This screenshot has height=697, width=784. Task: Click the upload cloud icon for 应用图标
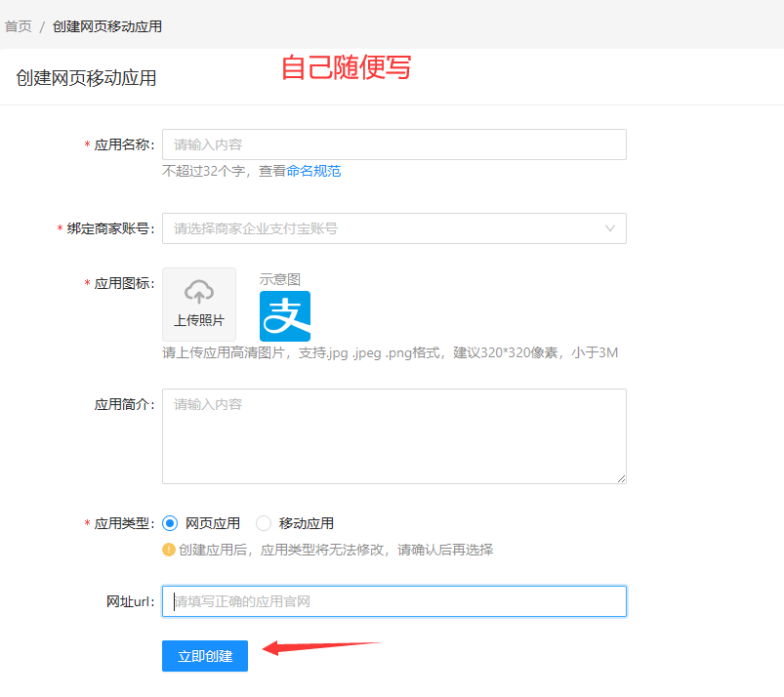click(198, 293)
